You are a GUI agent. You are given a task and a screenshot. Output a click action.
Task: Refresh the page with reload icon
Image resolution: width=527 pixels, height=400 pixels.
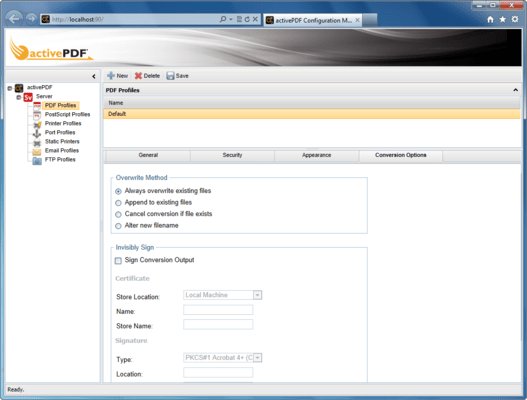pos(247,19)
